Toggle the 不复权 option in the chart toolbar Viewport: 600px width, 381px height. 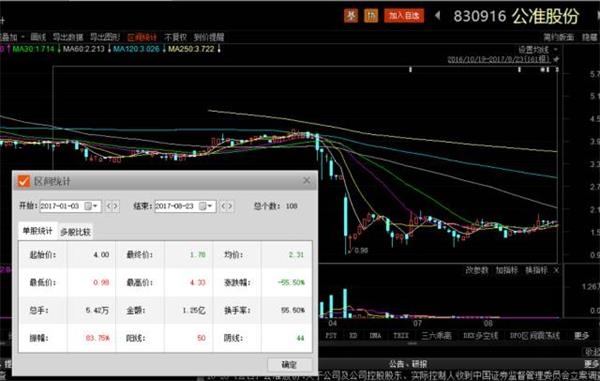(175, 37)
